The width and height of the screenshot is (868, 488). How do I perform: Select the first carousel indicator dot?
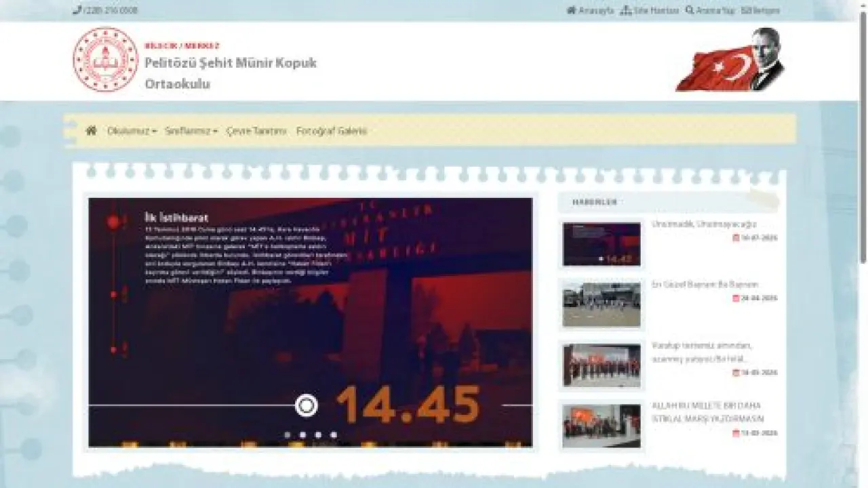pos(288,435)
